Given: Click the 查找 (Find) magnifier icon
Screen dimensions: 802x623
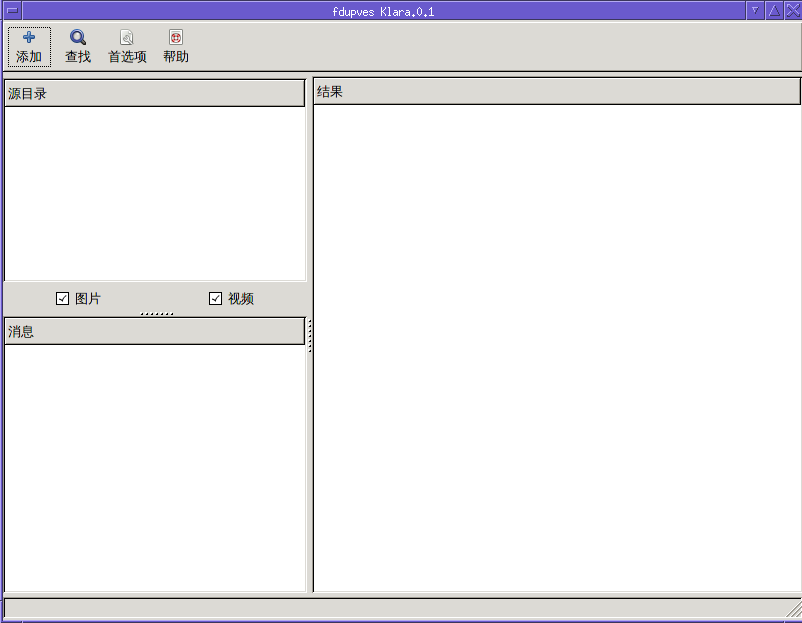Looking at the screenshot, I should [78, 38].
